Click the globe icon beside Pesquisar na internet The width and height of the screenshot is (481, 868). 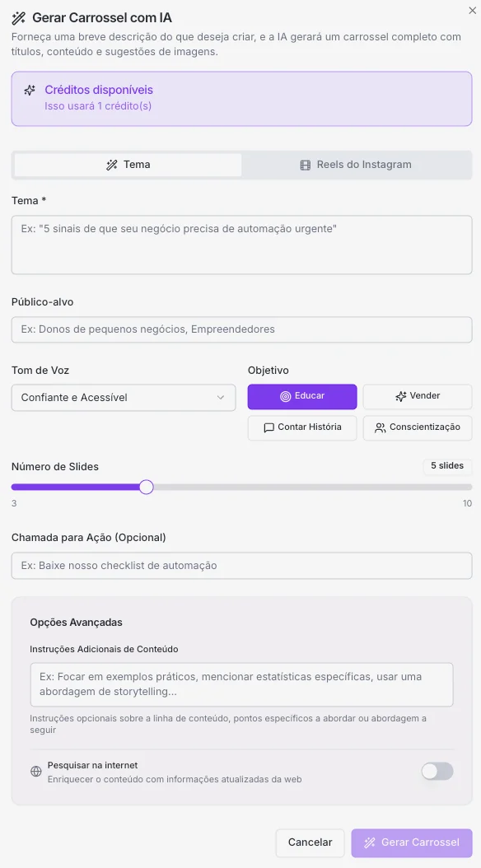point(35,772)
